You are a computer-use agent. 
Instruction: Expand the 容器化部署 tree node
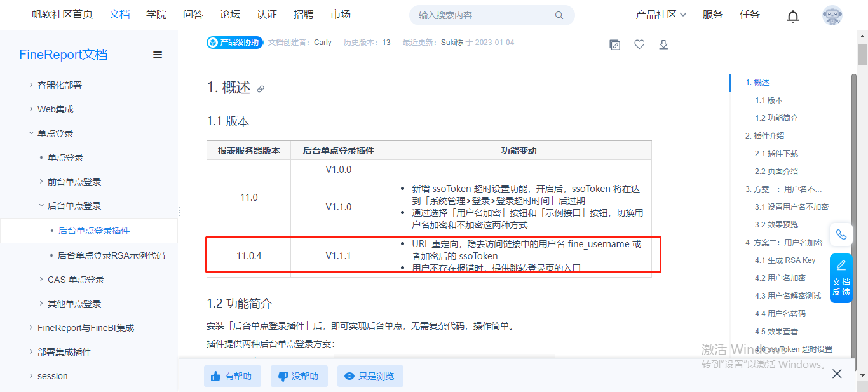click(x=31, y=85)
